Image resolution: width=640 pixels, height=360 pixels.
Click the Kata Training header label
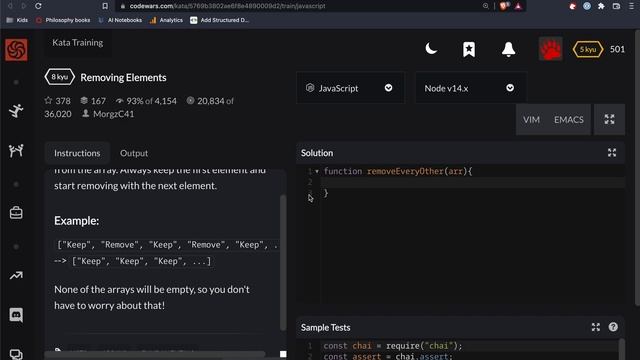(78, 42)
